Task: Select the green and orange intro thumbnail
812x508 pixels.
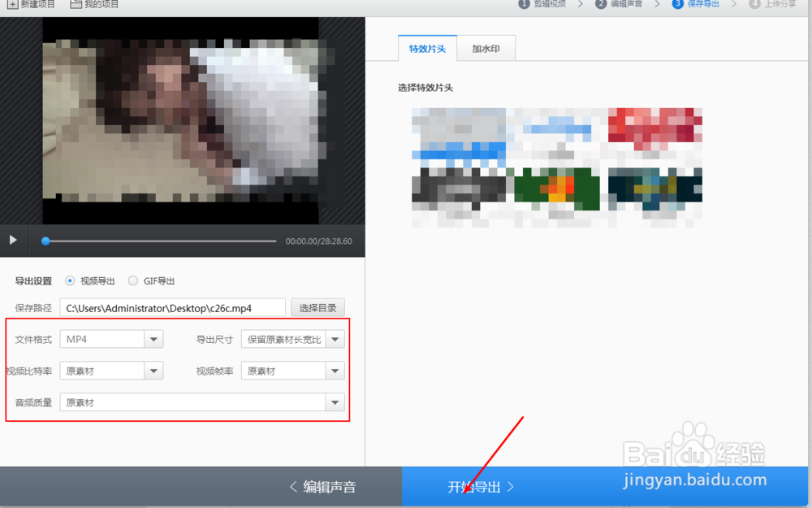Action: [x=557, y=189]
